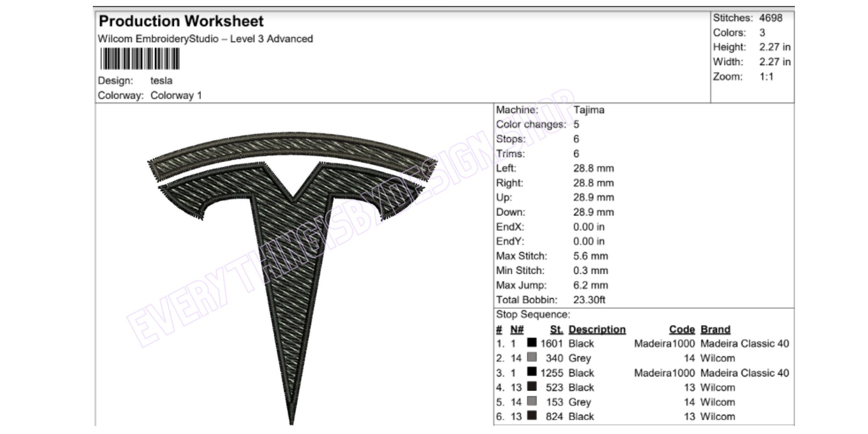Click the black swatch for stop 3
868x434 pixels.
532,372
